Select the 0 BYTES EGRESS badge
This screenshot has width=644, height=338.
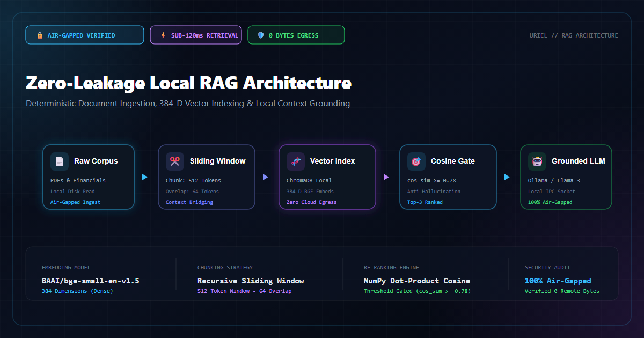pyautogui.click(x=296, y=35)
